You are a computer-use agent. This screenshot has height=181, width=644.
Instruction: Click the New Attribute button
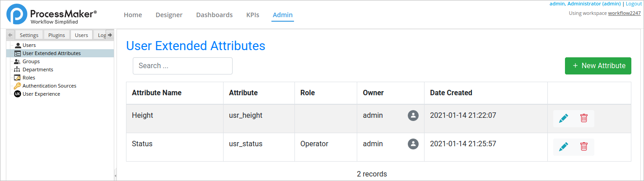click(598, 66)
